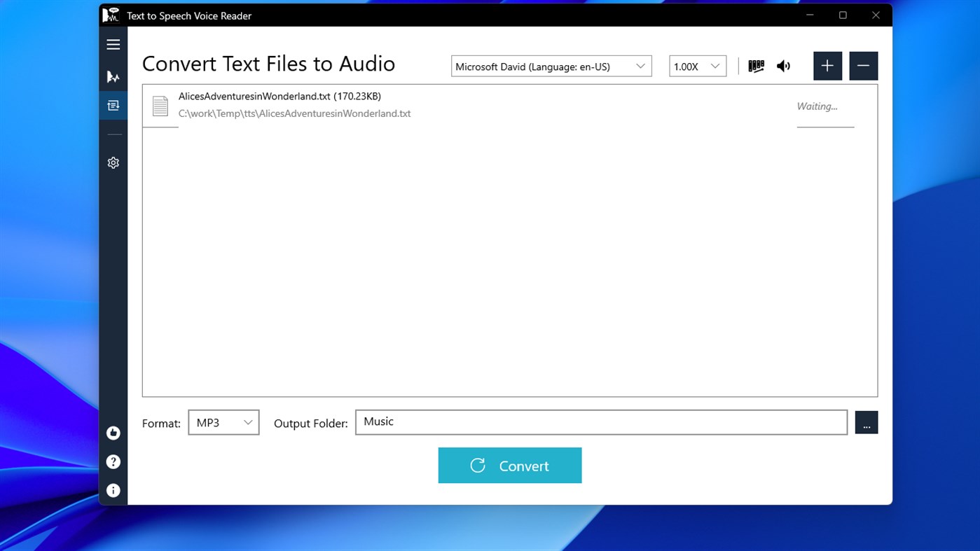Viewport: 980px width, 551px height.
Task: Minimize the Text to Speech window
Action: 810,15
